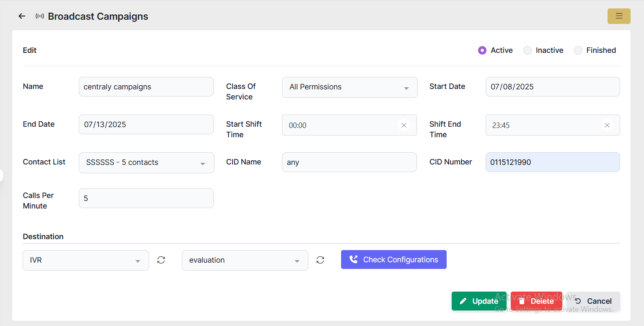
Task: Click the Destination section heading
Action: click(x=43, y=237)
